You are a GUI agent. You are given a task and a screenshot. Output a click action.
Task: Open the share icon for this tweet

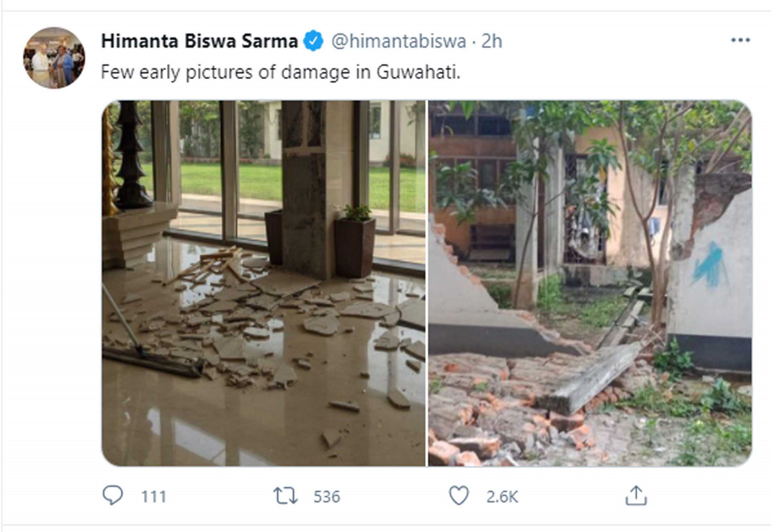[x=635, y=495]
